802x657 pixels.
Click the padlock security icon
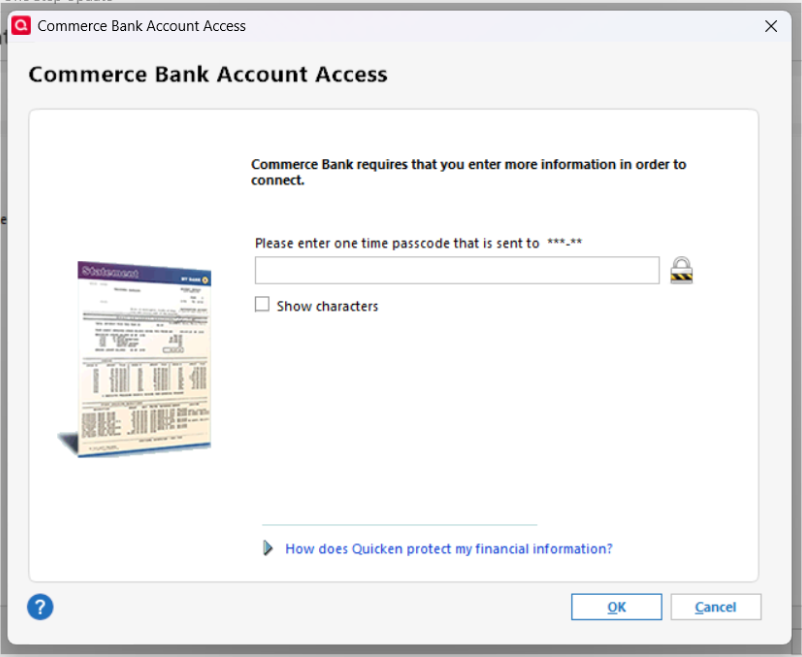[681, 270]
